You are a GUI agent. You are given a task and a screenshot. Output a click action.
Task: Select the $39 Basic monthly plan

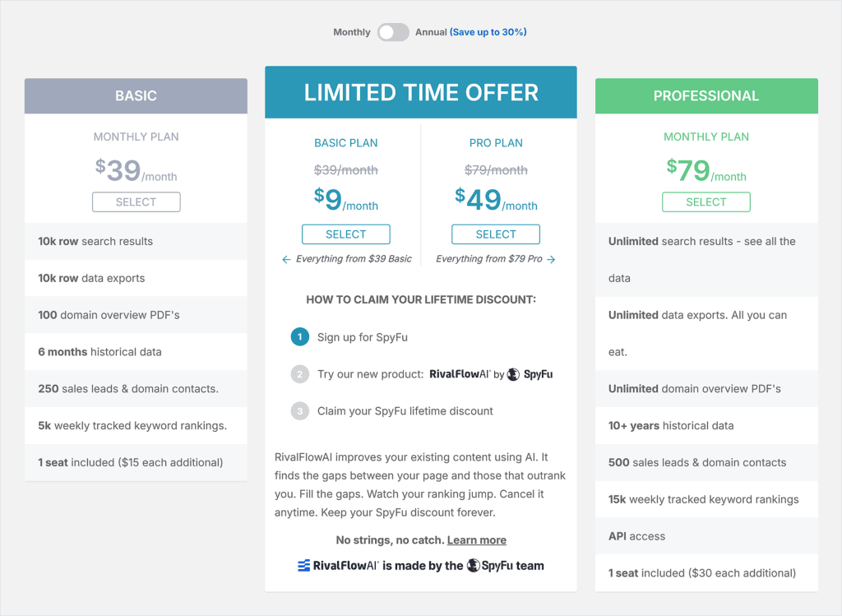(x=136, y=201)
